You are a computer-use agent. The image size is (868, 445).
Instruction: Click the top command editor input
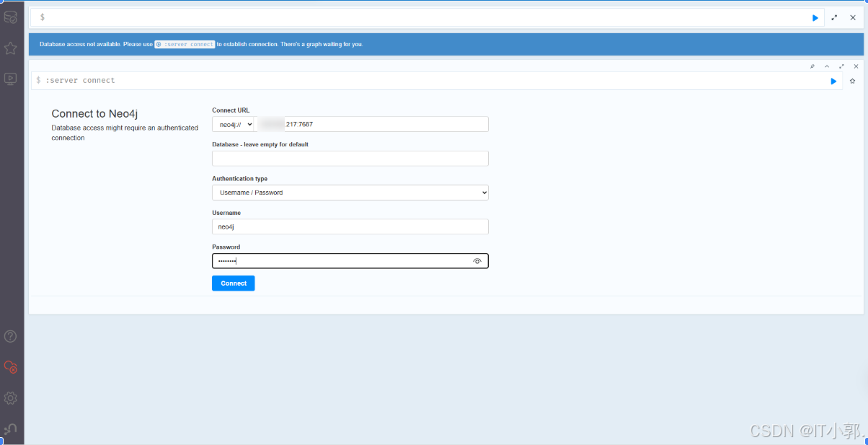point(425,17)
